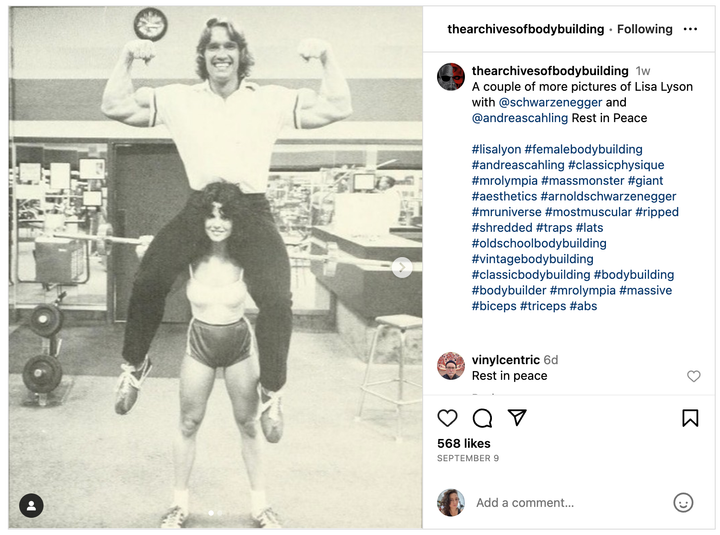
Task: Open header username thearchivesofbodybuilding
Action: pyautogui.click(x=526, y=29)
